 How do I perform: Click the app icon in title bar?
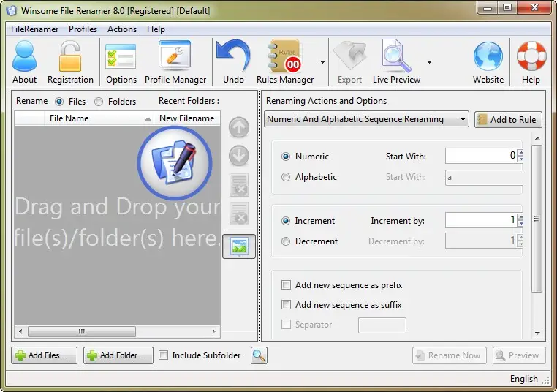click(x=11, y=10)
